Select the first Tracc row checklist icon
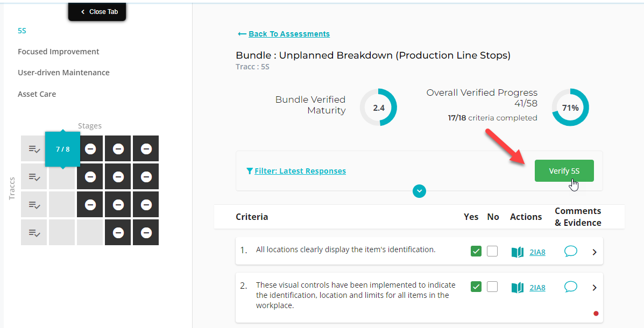Image resolution: width=644 pixels, height=328 pixels. 34,148
